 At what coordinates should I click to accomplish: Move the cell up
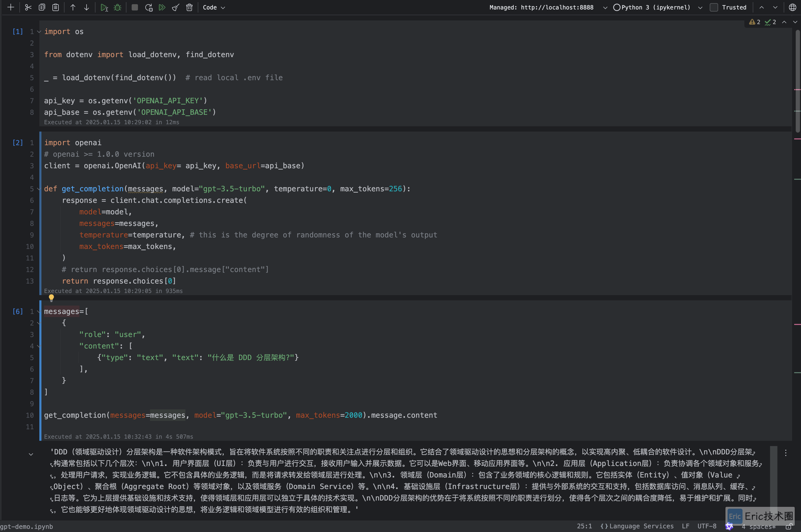pos(73,7)
